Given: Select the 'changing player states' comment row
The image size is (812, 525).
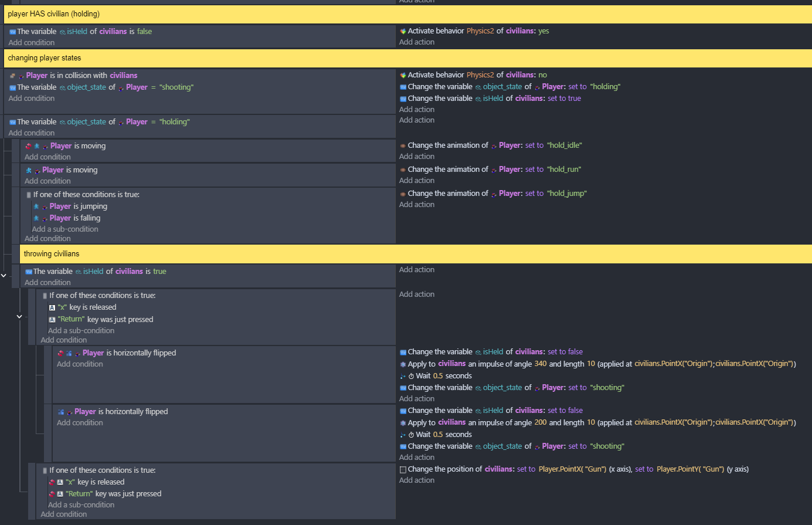Looking at the screenshot, I should pyautogui.click(x=45, y=58).
